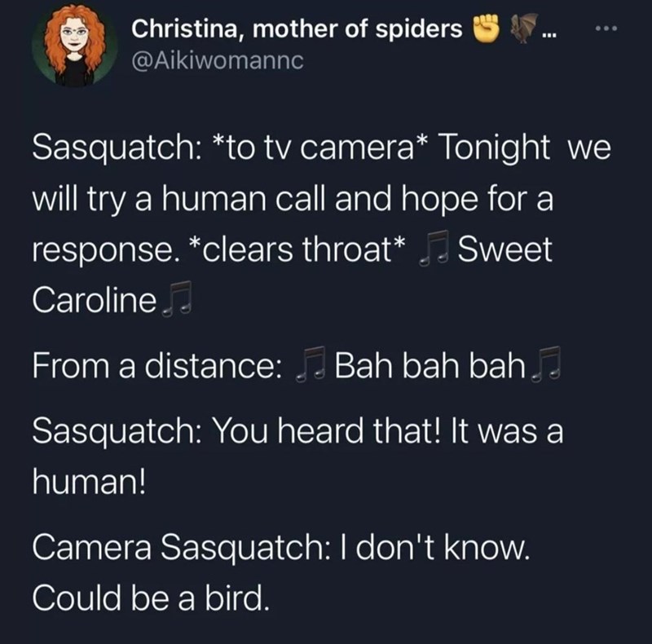Open the "Christina, mother of spiders" profile name
Image resolution: width=652 pixels, height=644 pixels.
(296, 29)
